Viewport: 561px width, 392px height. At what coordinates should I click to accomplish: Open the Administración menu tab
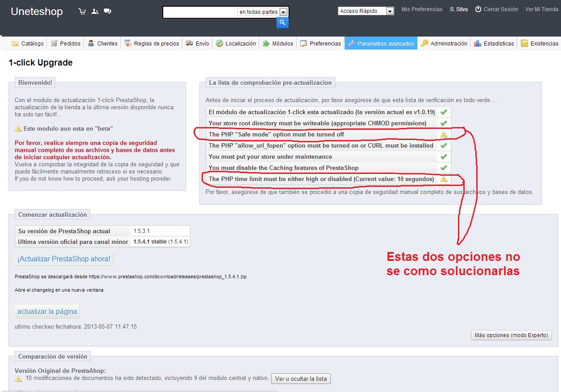click(x=444, y=43)
